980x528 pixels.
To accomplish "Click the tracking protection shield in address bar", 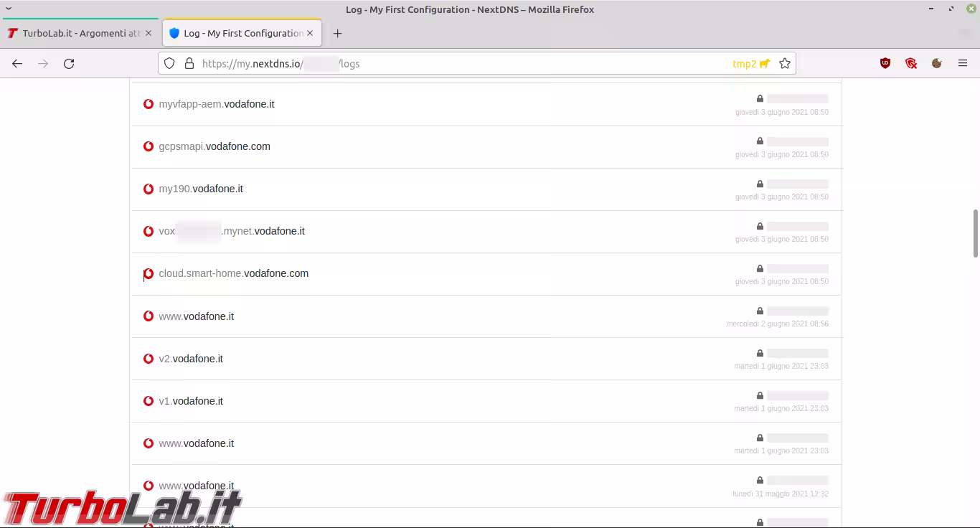I will [169, 63].
